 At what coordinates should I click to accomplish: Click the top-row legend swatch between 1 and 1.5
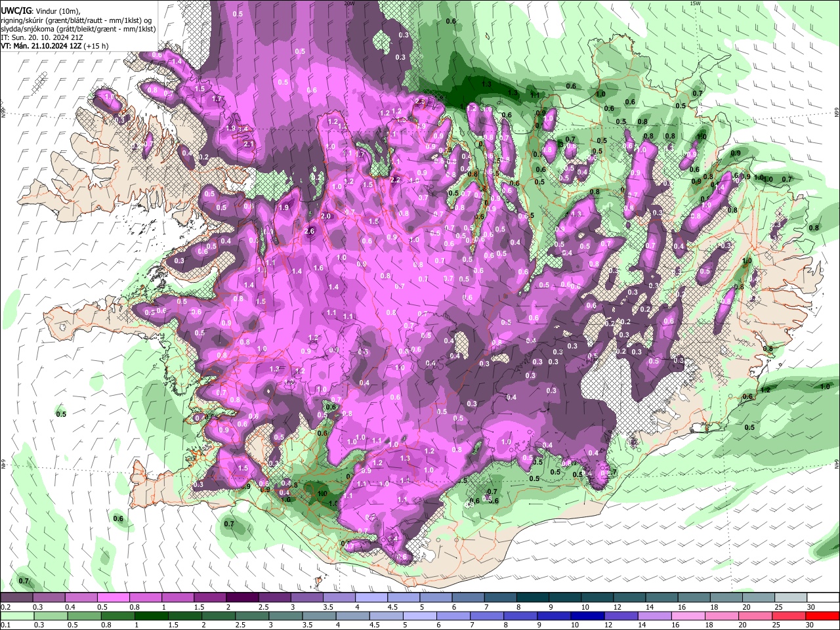(178, 598)
